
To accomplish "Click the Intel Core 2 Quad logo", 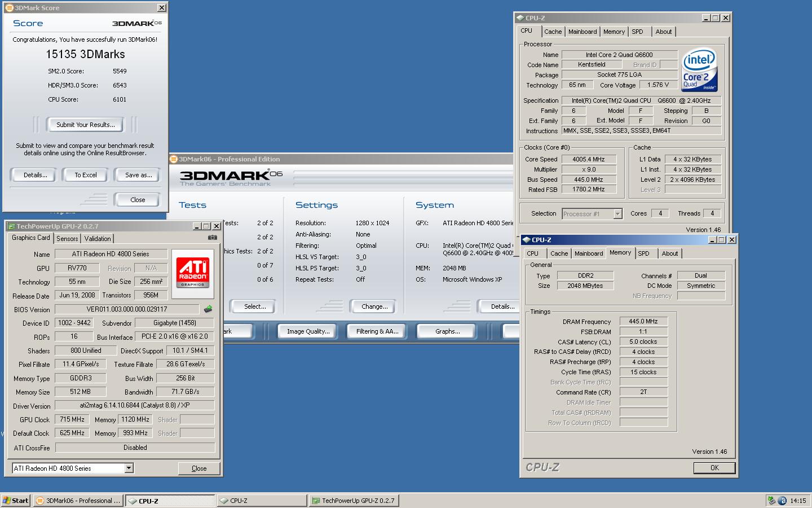I will (700, 70).
